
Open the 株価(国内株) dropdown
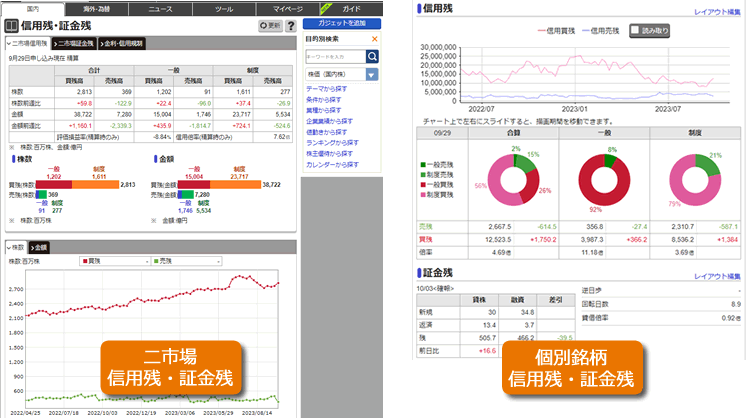click(x=371, y=74)
